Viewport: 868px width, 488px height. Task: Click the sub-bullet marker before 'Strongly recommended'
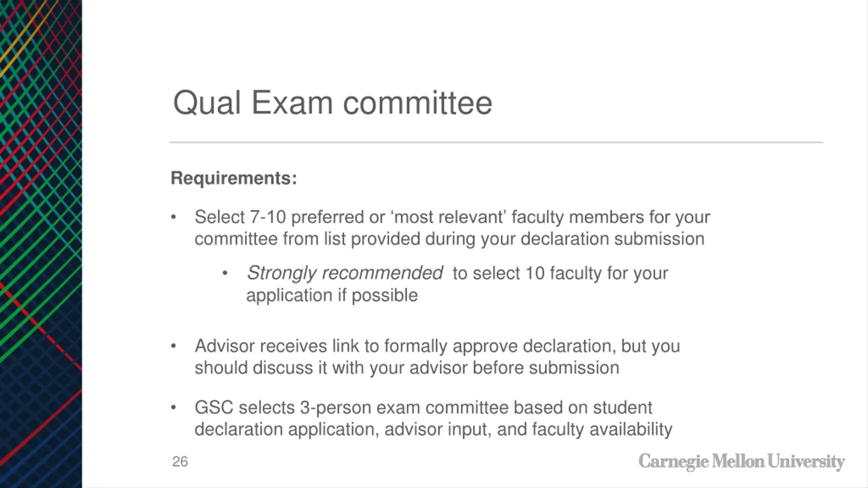pyautogui.click(x=225, y=273)
